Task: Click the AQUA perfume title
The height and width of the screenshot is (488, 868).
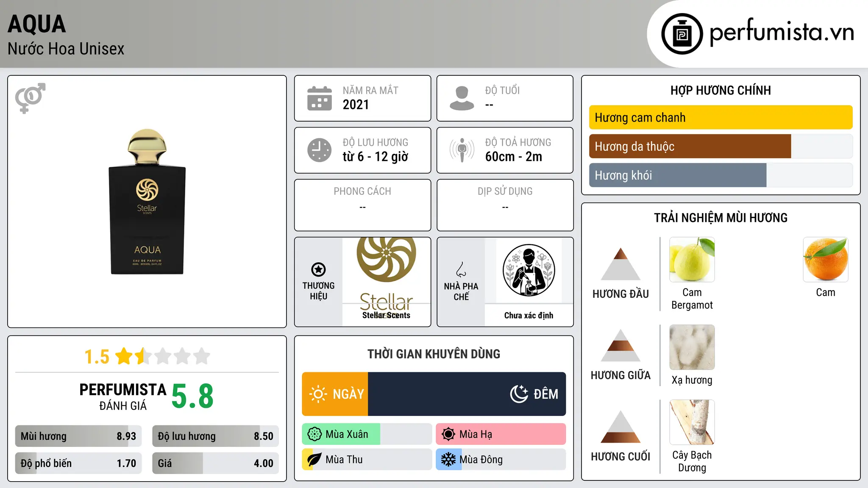Action: pos(37,24)
